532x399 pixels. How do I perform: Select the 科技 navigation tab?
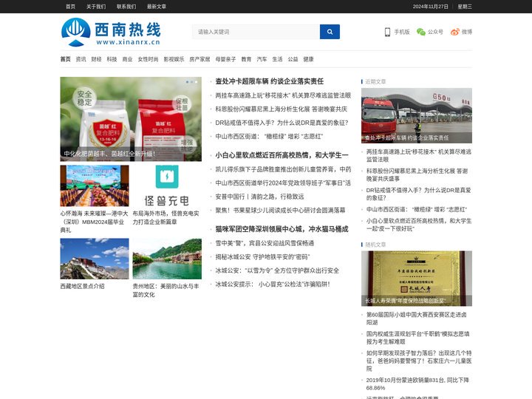(112, 59)
